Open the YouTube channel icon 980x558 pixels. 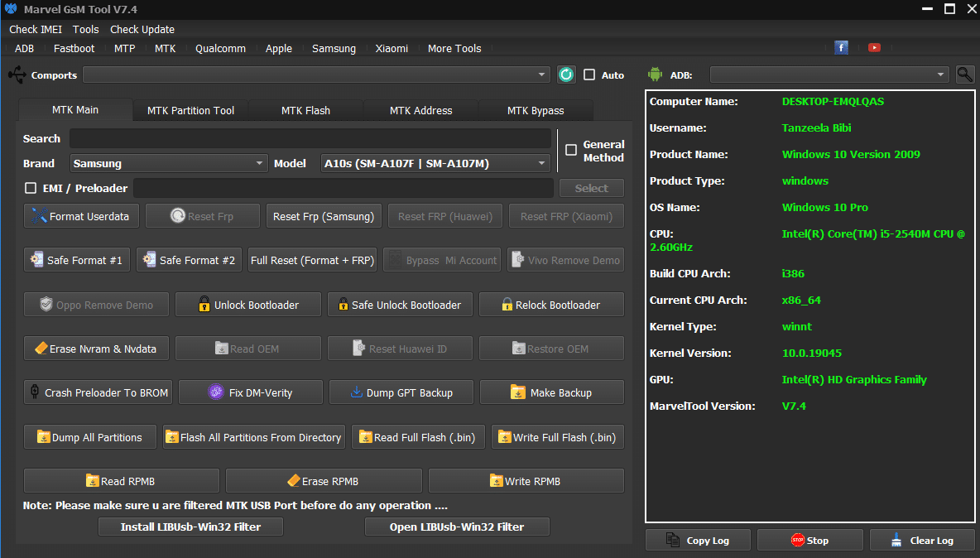pos(874,48)
